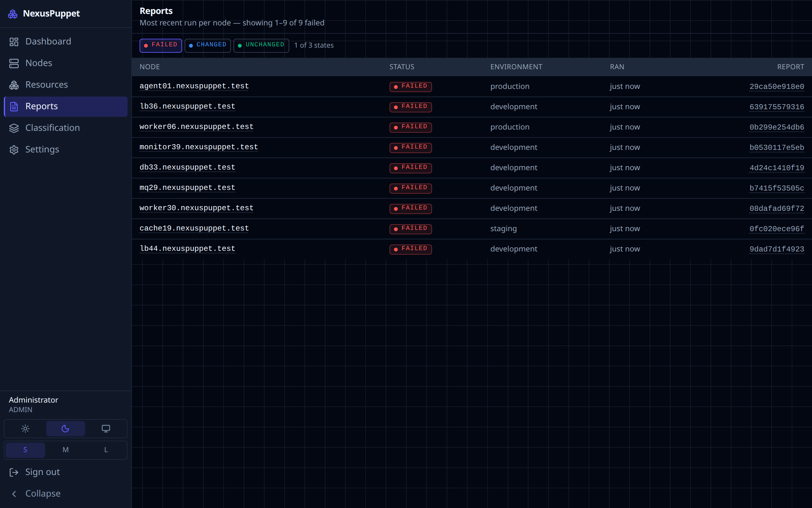Image resolution: width=812 pixels, height=508 pixels.
Task: Toggle the FAILED state filter
Action: click(x=161, y=45)
